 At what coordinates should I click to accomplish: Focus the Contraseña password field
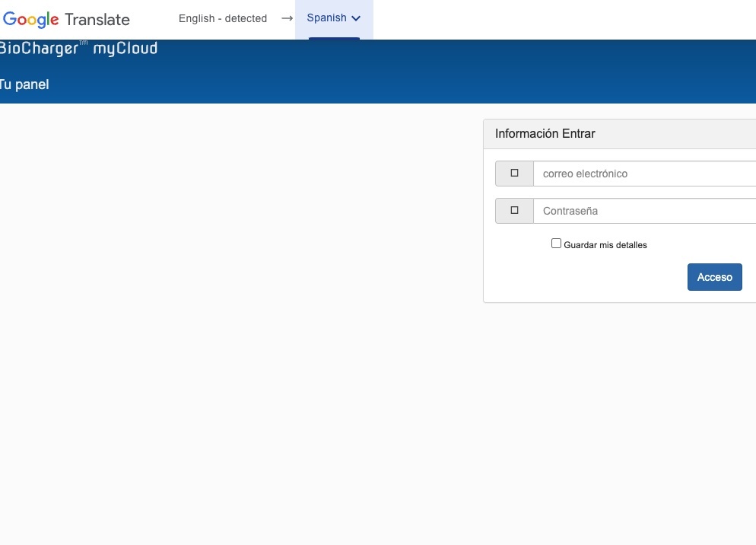pos(645,211)
